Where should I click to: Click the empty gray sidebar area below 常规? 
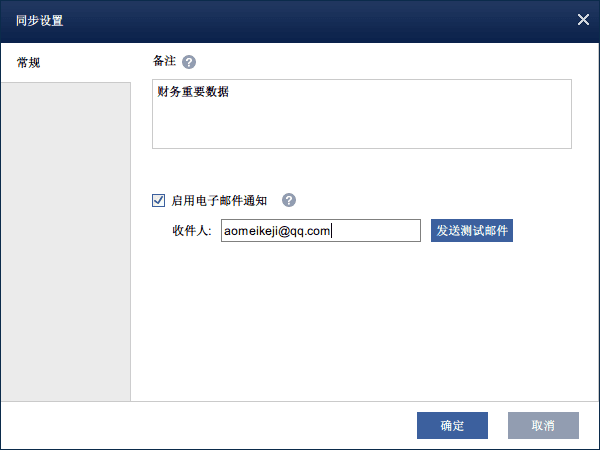point(65,240)
